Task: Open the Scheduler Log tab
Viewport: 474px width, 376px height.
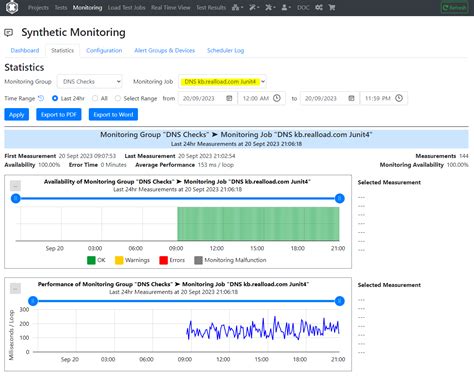Action: click(225, 50)
